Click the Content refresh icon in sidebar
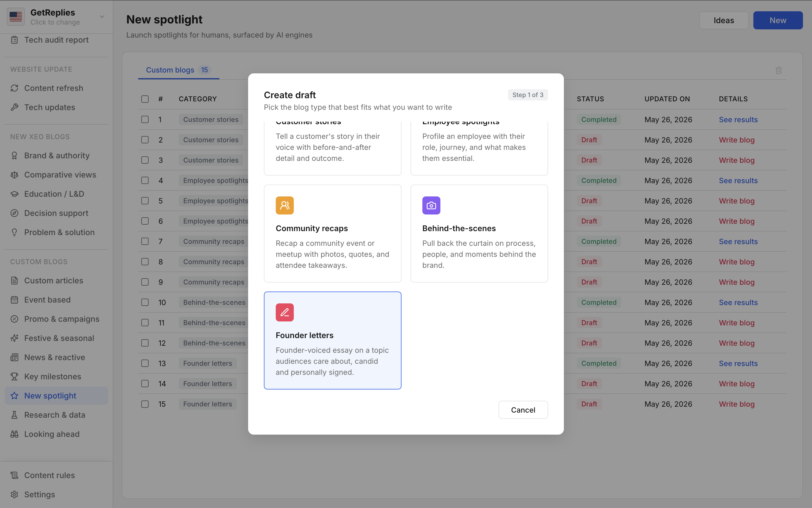This screenshot has width=812, height=508. click(x=14, y=88)
